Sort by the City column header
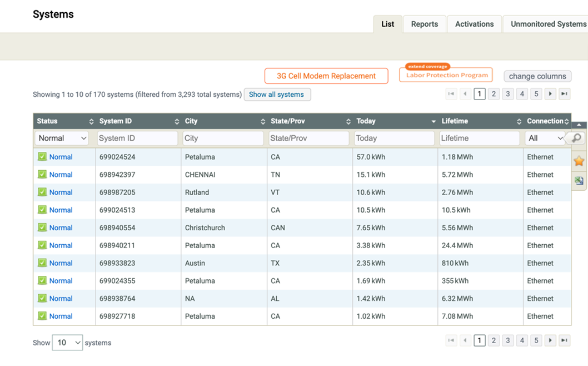This screenshot has height=366, width=588. click(224, 121)
